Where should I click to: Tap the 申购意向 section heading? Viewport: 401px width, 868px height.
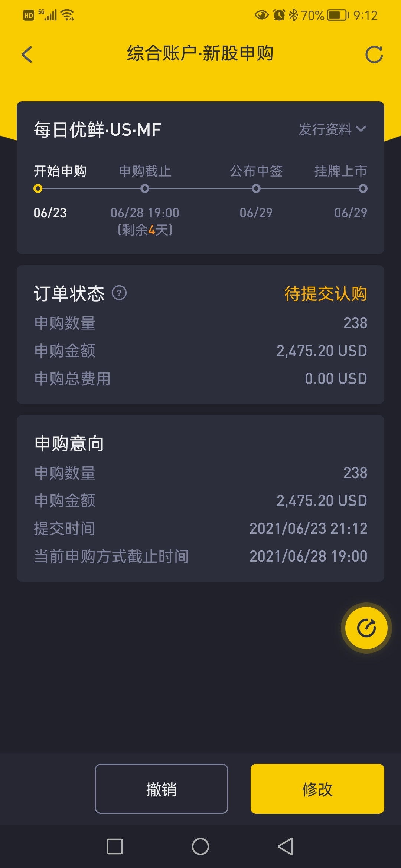point(69,443)
